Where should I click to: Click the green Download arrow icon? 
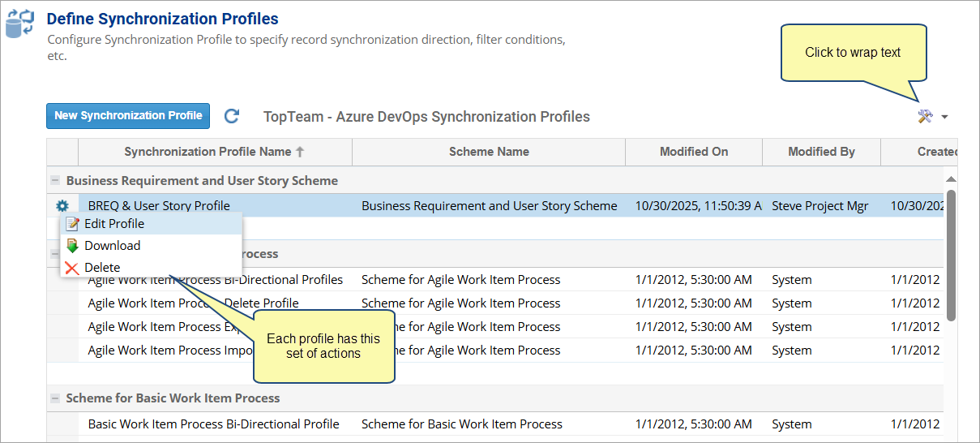point(73,246)
